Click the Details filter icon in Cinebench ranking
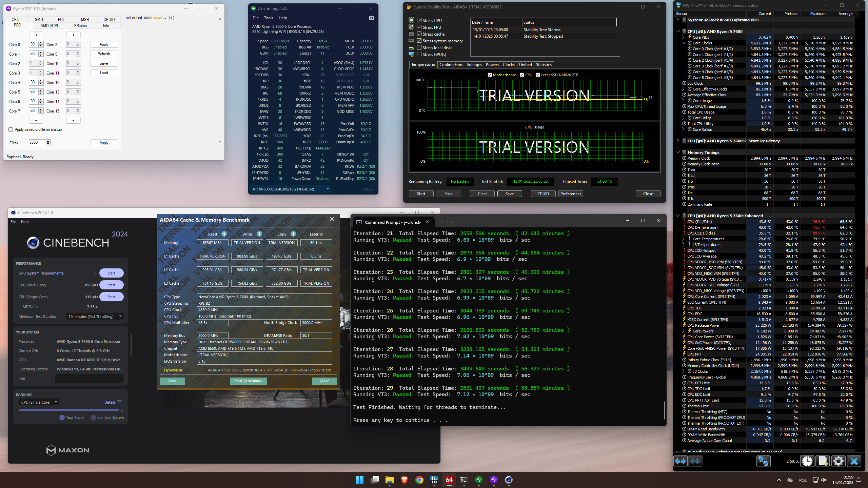The width and height of the screenshot is (868, 488). 119,402
